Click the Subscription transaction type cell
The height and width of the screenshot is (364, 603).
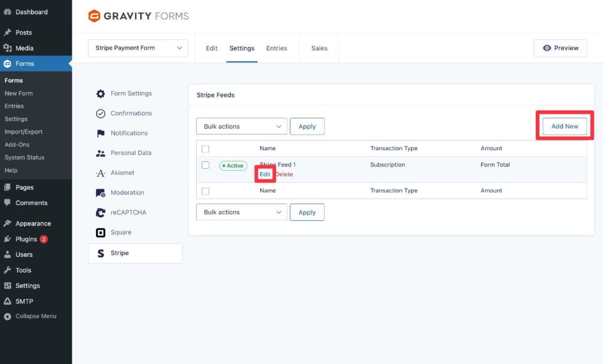pos(387,165)
